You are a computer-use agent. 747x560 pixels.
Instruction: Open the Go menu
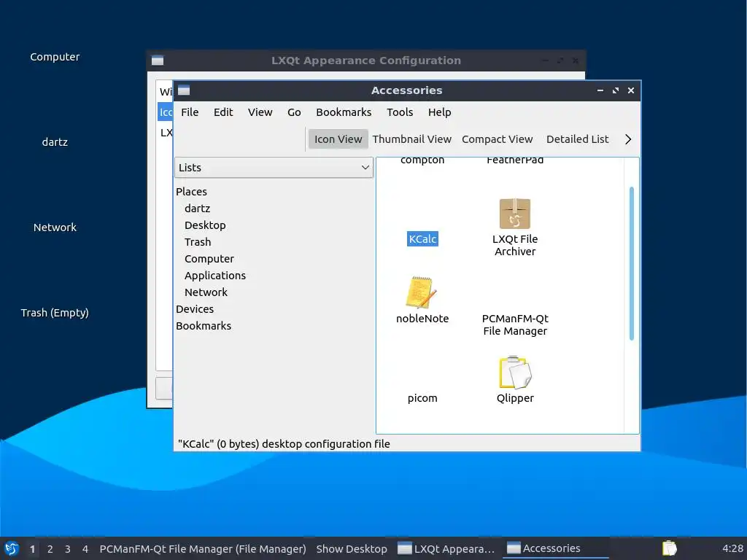[294, 112]
